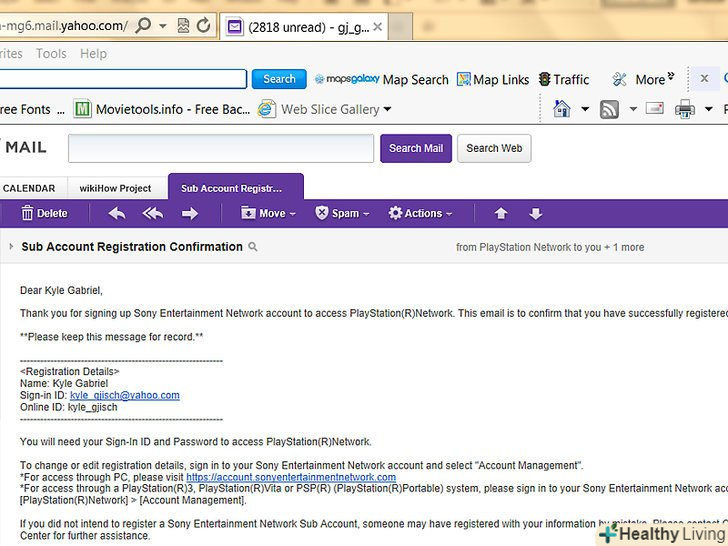Open the Move dropdown menu
728x546 pixels.
point(269,213)
